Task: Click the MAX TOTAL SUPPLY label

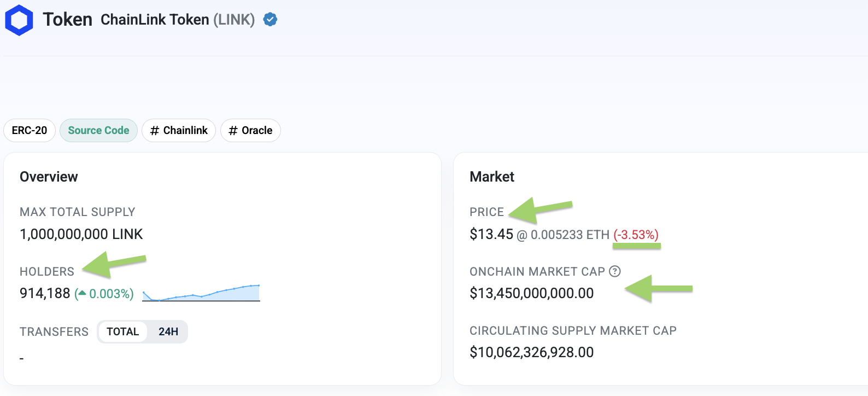Action: coord(77,212)
